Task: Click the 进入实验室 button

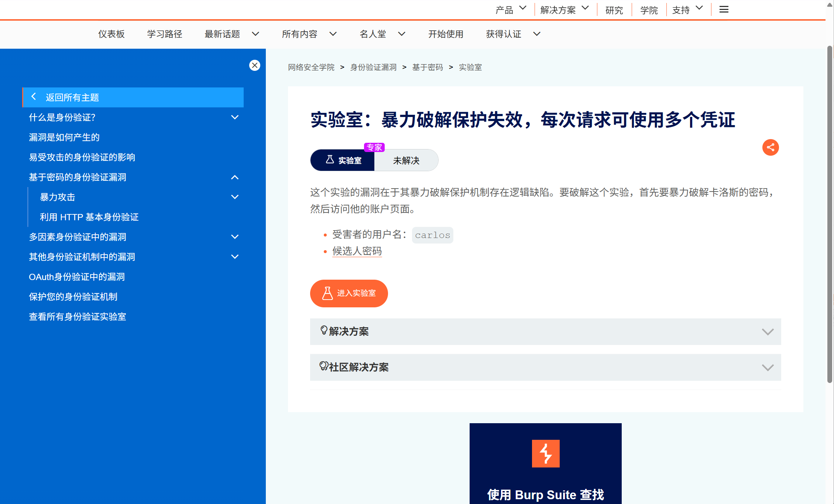Action: [x=349, y=293]
